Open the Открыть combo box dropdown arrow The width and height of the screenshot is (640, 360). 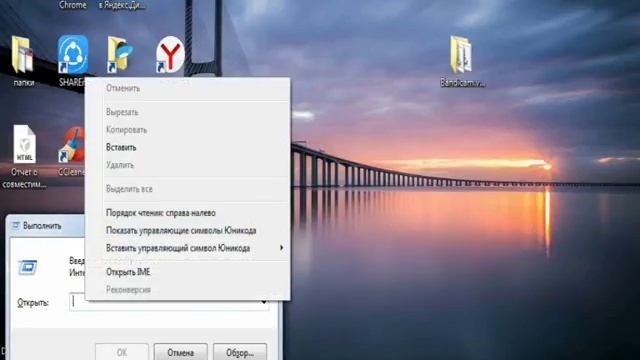click(264, 302)
